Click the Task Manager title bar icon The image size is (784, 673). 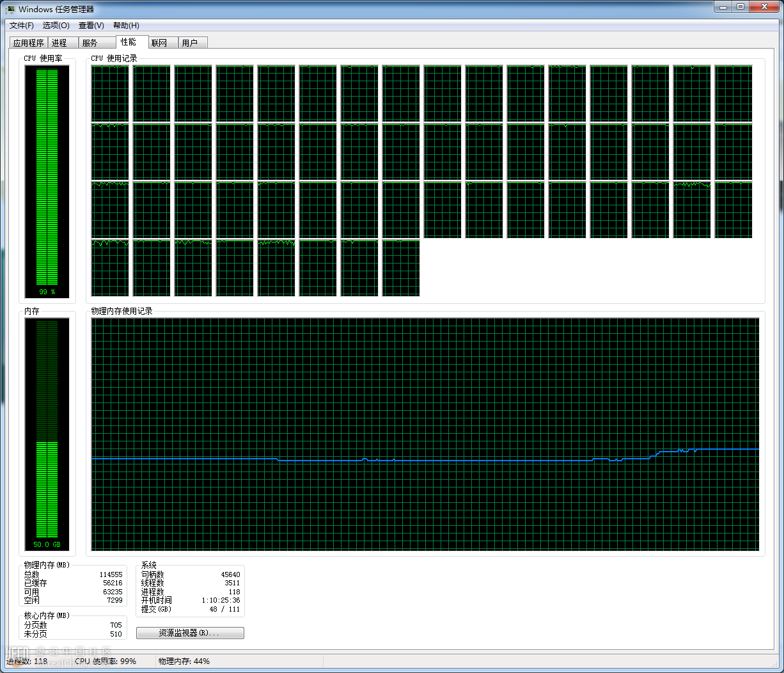tap(10, 9)
